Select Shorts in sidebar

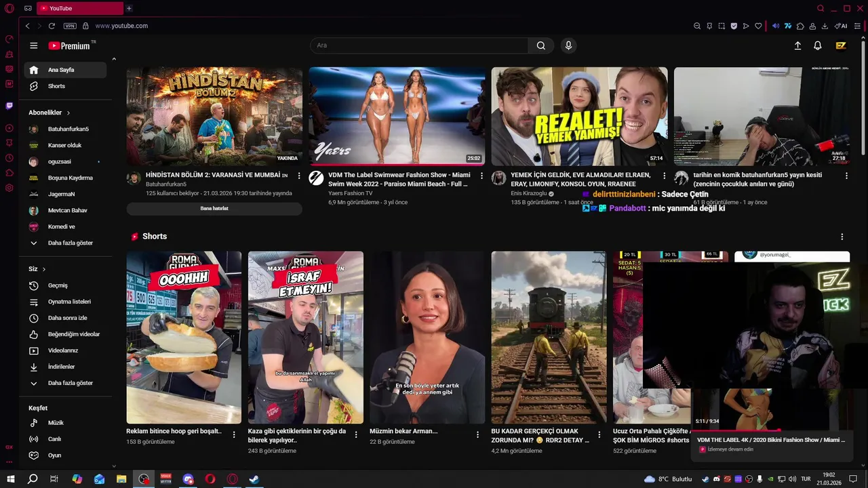(65, 86)
